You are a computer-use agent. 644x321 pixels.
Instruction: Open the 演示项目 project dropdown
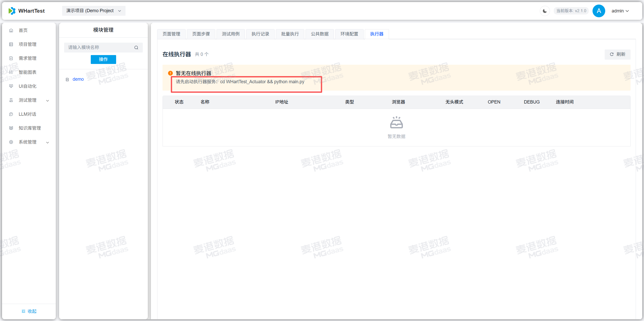94,11
